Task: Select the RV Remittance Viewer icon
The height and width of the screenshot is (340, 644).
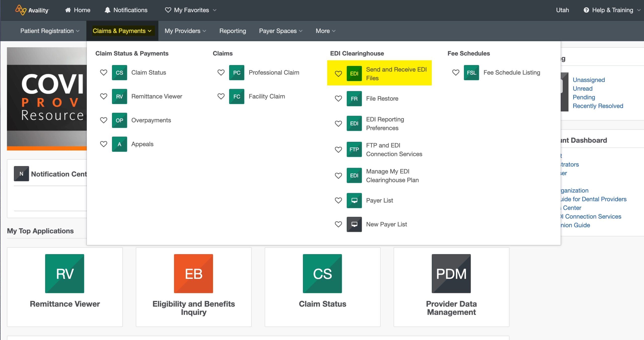Action: (x=119, y=96)
